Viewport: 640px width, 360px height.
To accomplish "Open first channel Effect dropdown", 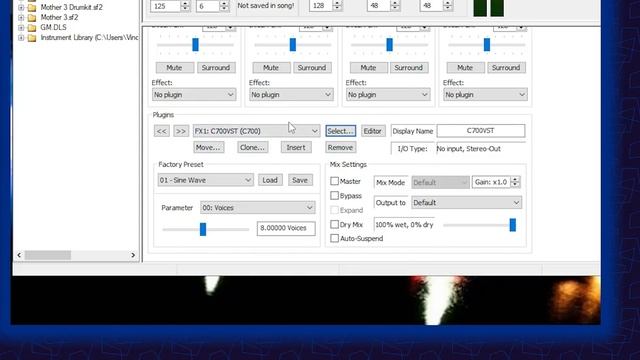I will 194,95.
